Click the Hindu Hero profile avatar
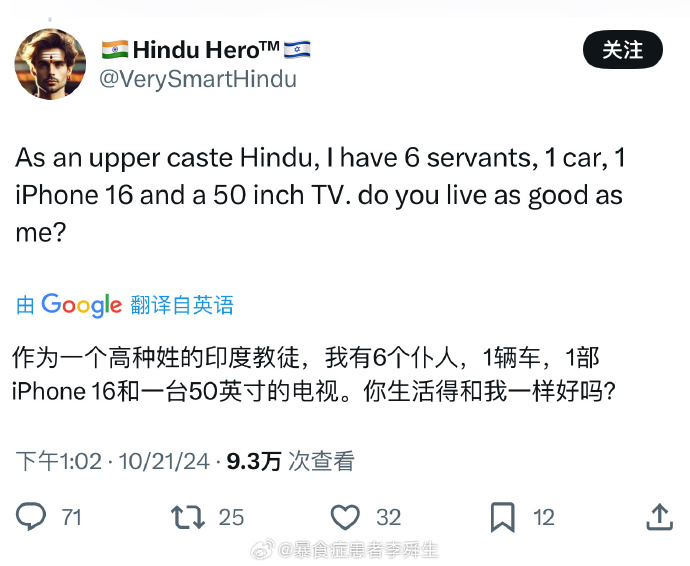The image size is (690, 566). pos(50,64)
